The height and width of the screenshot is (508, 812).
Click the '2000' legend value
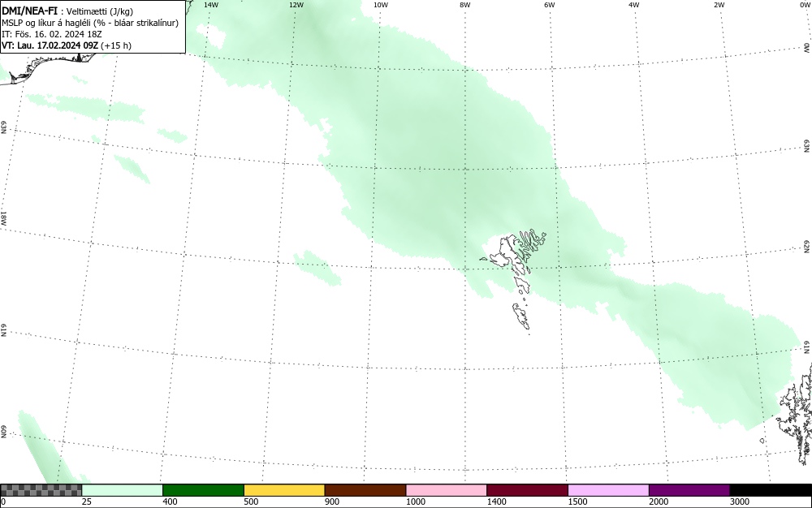(x=659, y=502)
